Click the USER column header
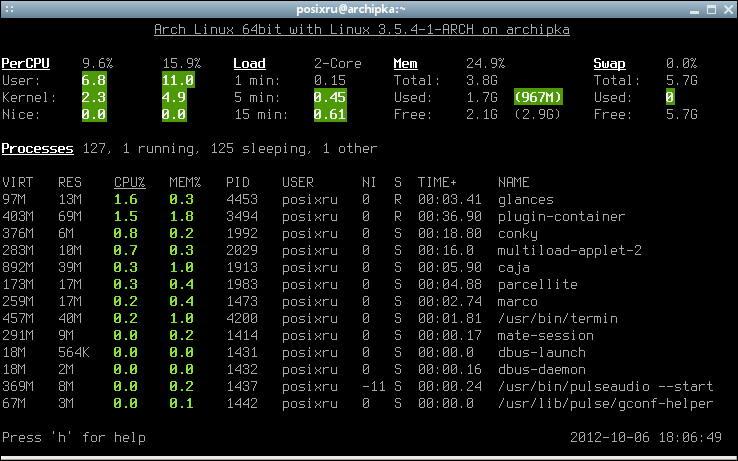The height and width of the screenshot is (461, 738). [x=297, y=182]
